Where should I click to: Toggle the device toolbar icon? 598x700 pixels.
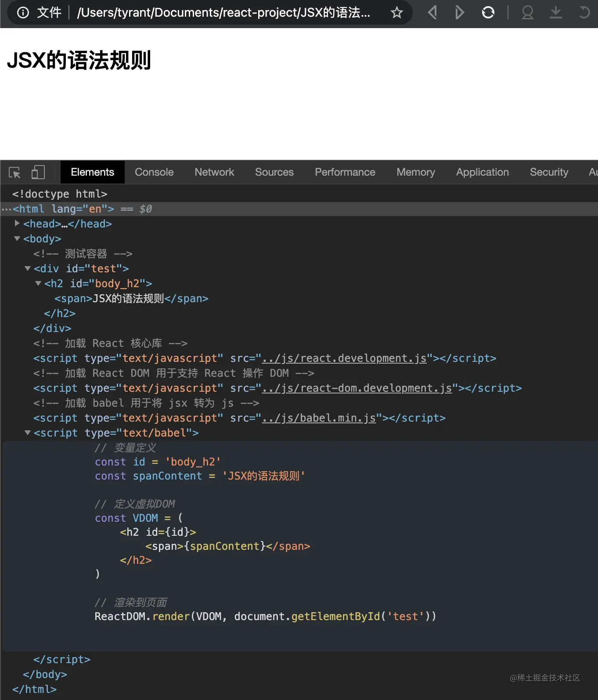click(38, 172)
